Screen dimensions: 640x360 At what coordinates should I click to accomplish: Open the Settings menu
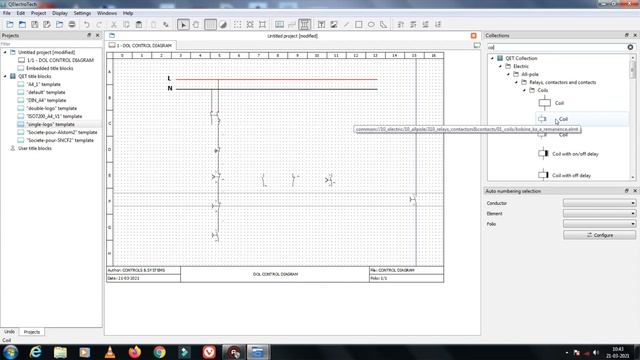point(82,13)
